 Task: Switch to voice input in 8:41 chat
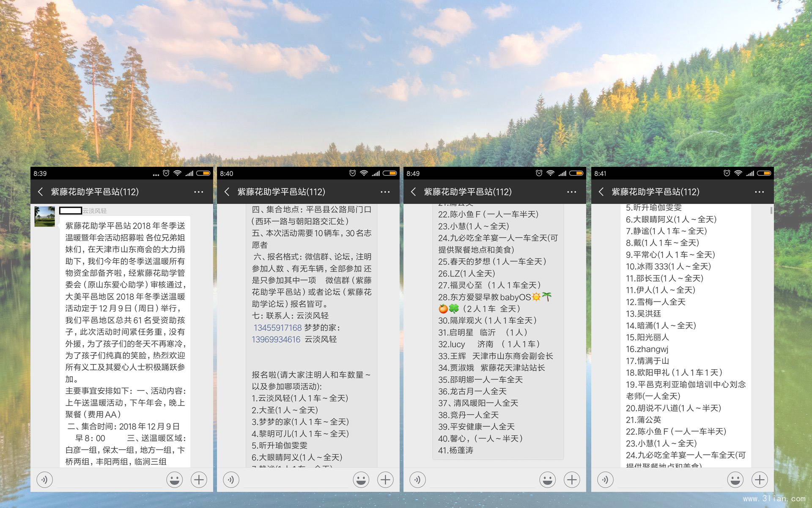pos(606,480)
